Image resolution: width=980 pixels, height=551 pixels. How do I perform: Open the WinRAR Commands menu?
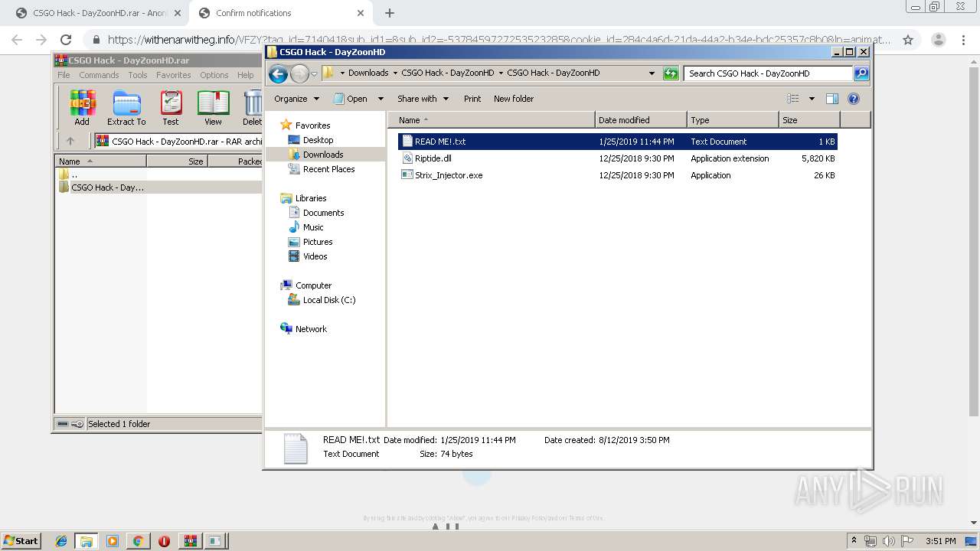pyautogui.click(x=99, y=75)
